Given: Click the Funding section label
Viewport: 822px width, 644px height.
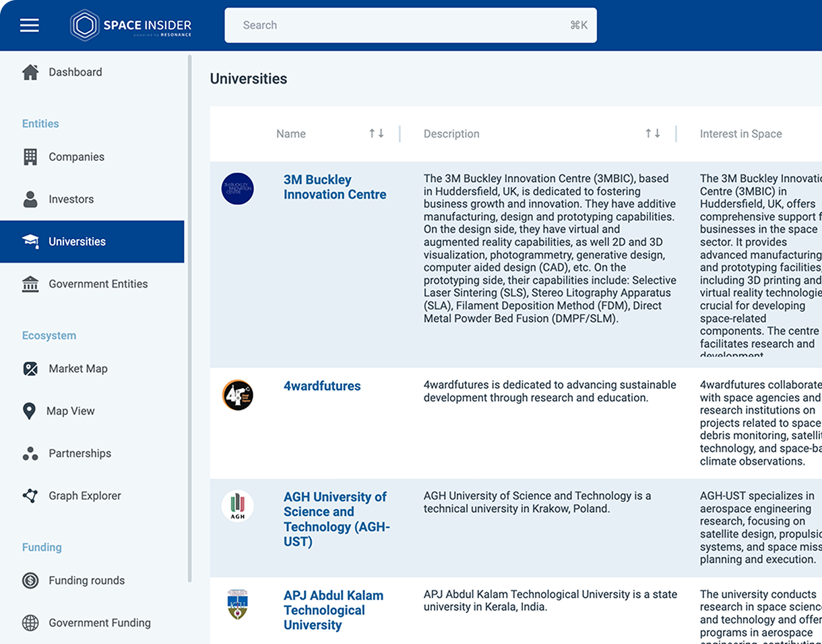Looking at the screenshot, I should [42, 548].
